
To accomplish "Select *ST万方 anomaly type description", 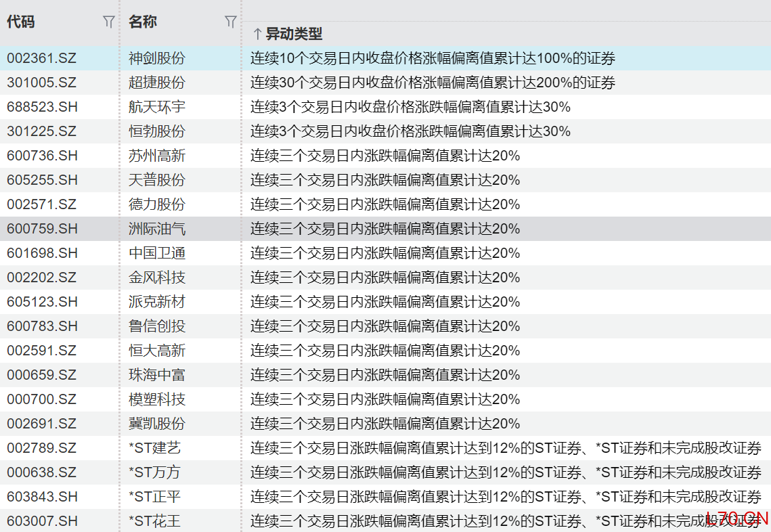I will (505, 472).
